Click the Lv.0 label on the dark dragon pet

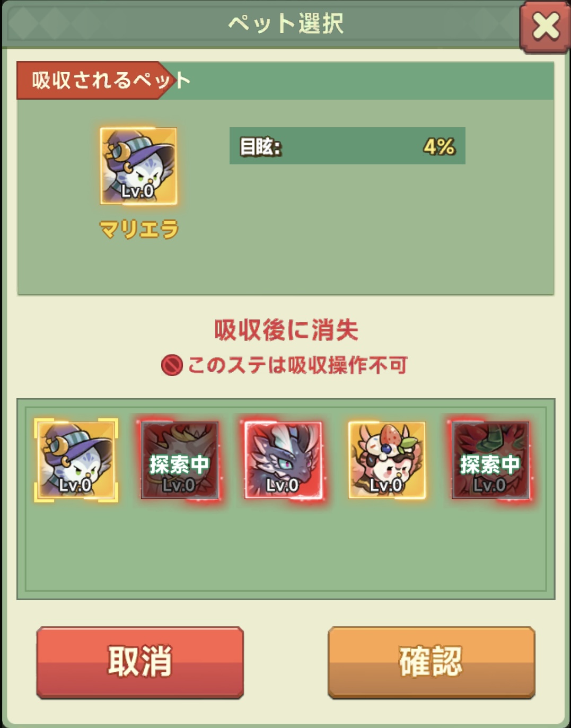[x=282, y=485]
